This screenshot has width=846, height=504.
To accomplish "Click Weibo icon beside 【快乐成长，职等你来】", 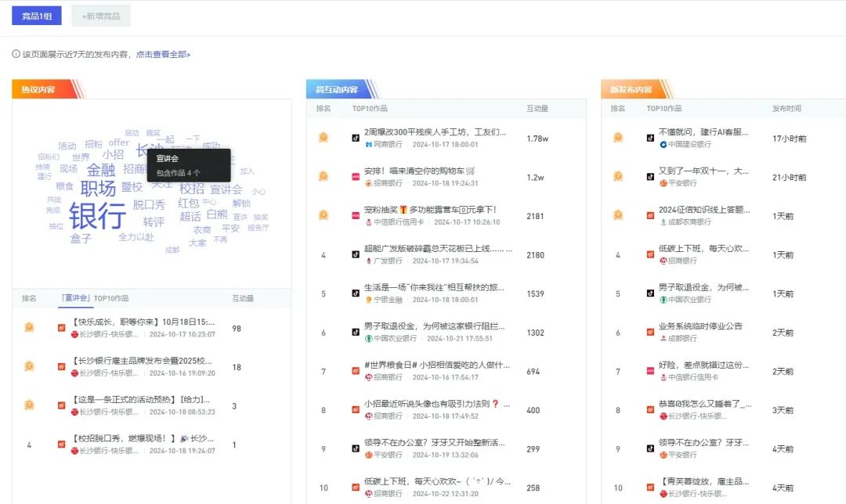I will coord(62,328).
